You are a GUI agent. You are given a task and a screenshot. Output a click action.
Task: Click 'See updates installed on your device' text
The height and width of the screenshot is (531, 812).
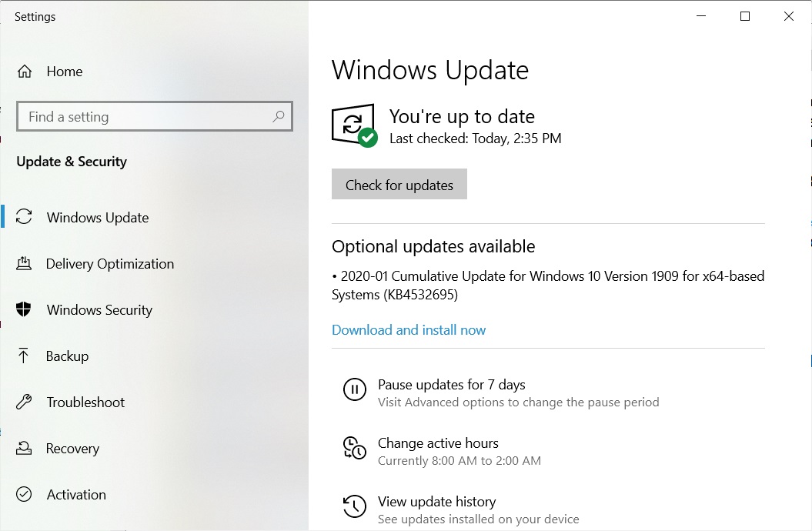(x=479, y=519)
